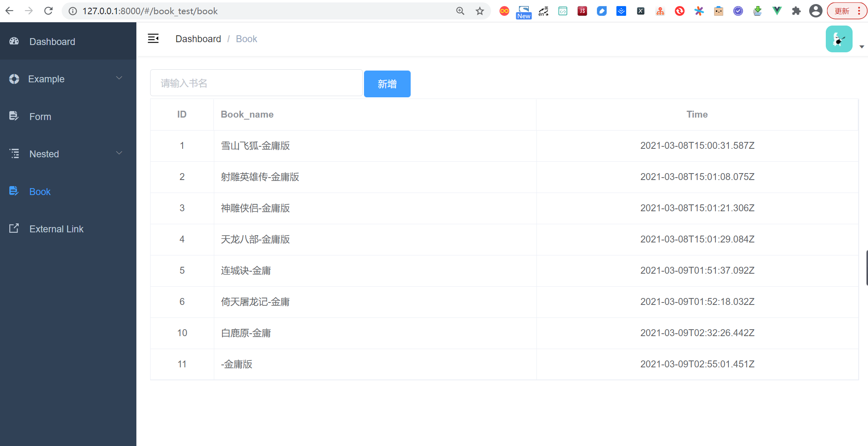Click the blue 新增 button
Image resolution: width=868 pixels, height=446 pixels.
tap(387, 84)
